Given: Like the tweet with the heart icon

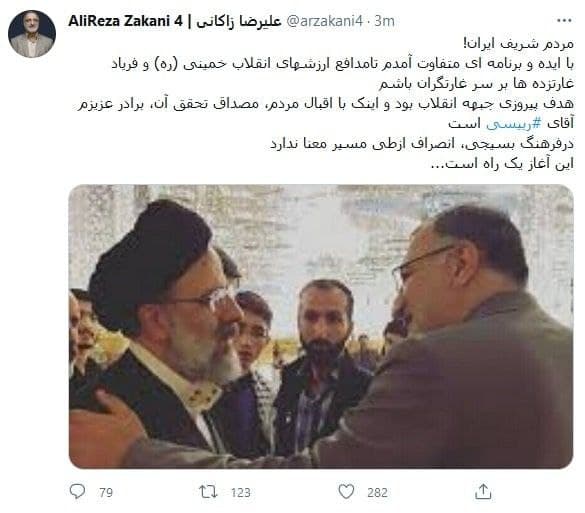Looking at the screenshot, I should pos(346,491).
